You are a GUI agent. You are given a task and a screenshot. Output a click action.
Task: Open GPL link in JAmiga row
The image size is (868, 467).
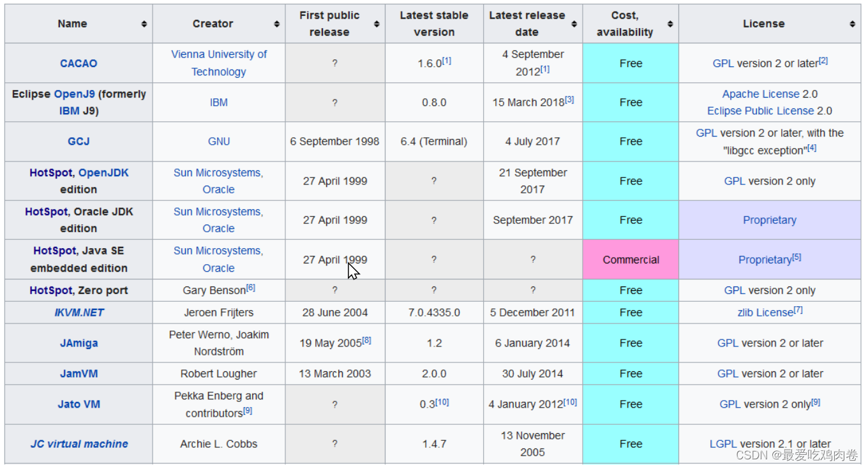pyautogui.click(x=728, y=343)
